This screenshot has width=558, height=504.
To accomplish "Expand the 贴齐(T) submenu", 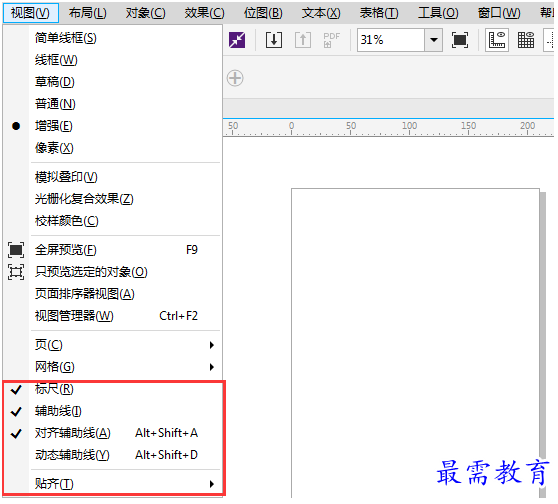I will (112, 484).
